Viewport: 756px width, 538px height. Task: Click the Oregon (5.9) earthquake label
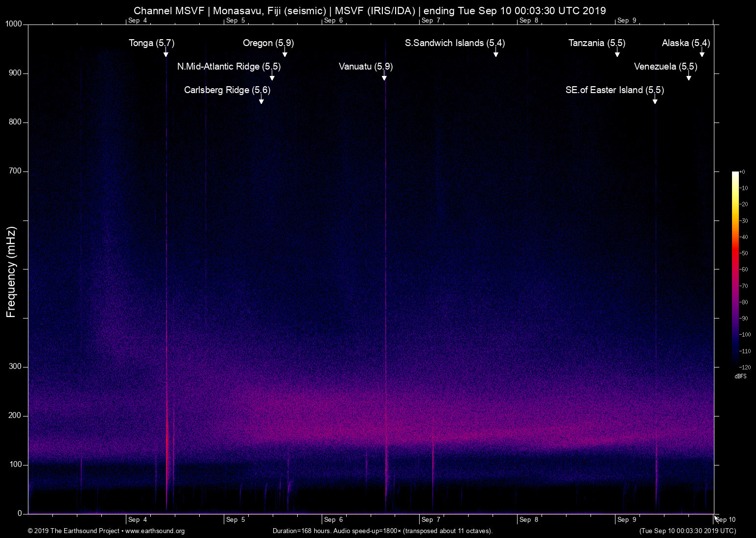point(268,43)
